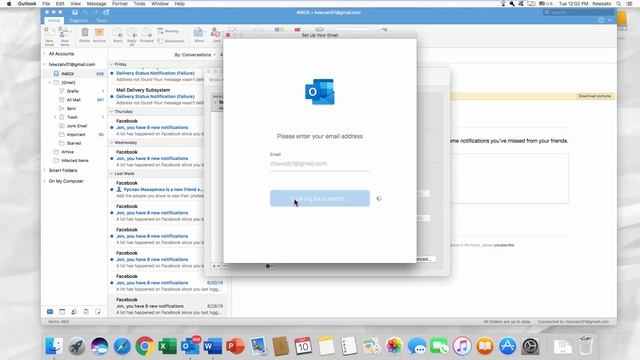Open Google Chrome from the Dock
Viewport: 640px width, 360px height.
click(144, 347)
